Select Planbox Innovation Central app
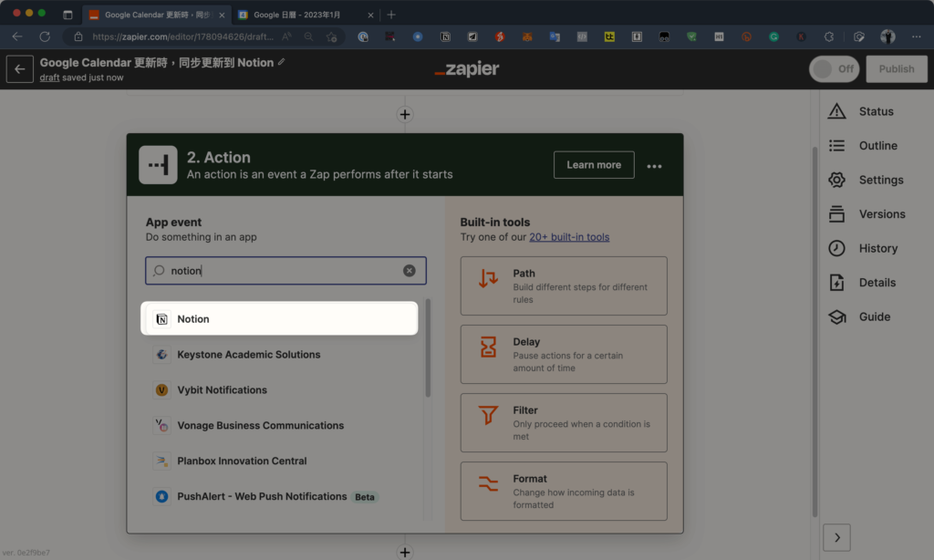Screen dimensions: 934x560 [x=279, y=461]
